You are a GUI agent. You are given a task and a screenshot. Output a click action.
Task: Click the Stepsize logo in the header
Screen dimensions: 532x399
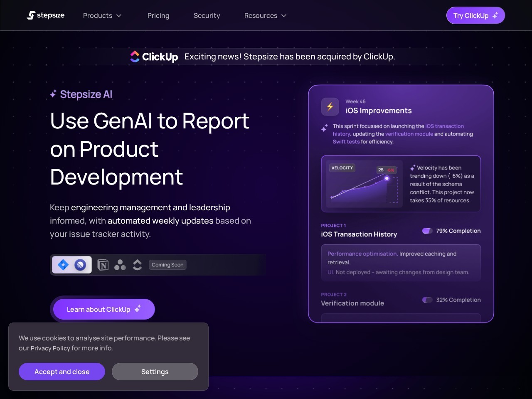(46, 15)
